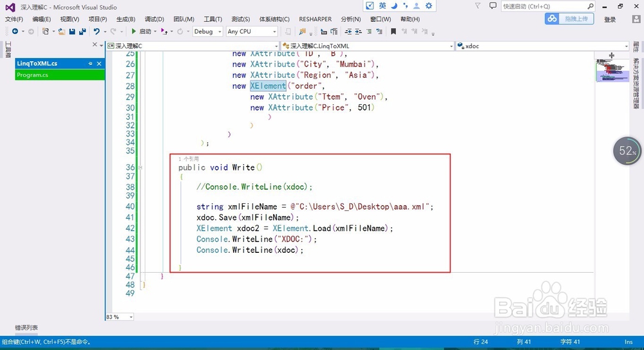The width and height of the screenshot is (644, 350).
Task: Click the Increase Indent icon
Action: tap(358, 31)
